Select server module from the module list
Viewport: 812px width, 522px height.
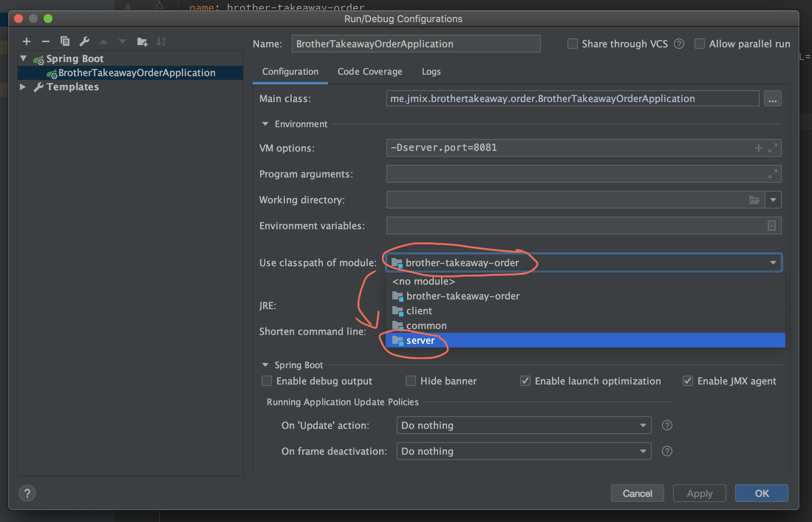click(420, 340)
